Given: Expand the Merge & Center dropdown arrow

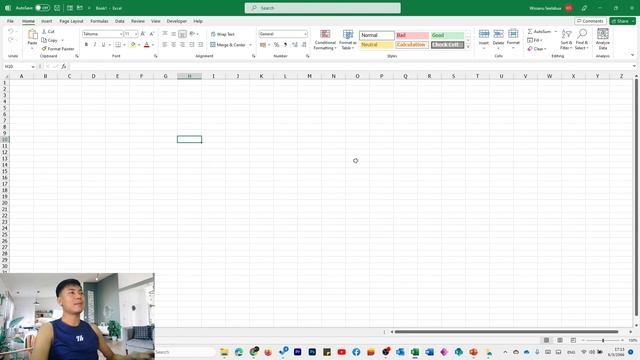Looking at the screenshot, I should pyautogui.click(x=250, y=45).
